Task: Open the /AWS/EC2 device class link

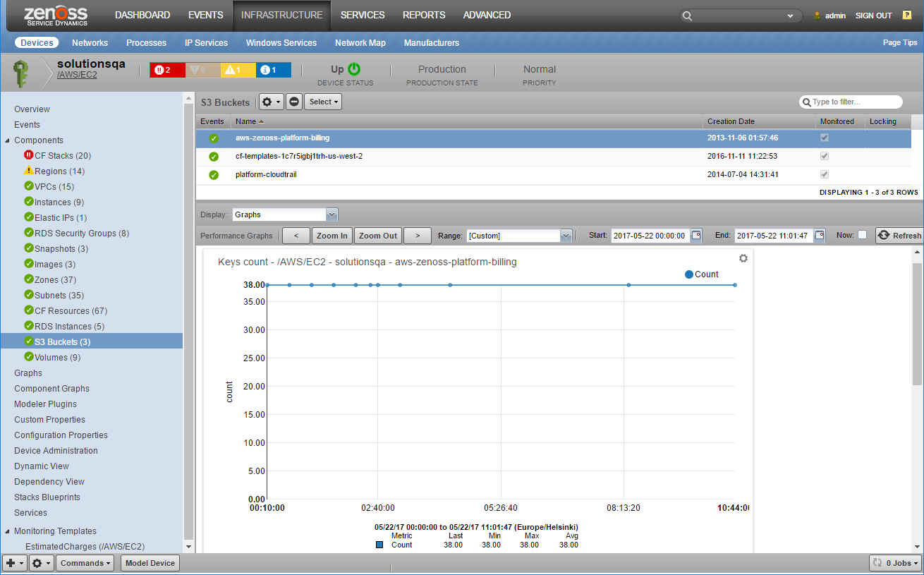Action: pos(77,75)
